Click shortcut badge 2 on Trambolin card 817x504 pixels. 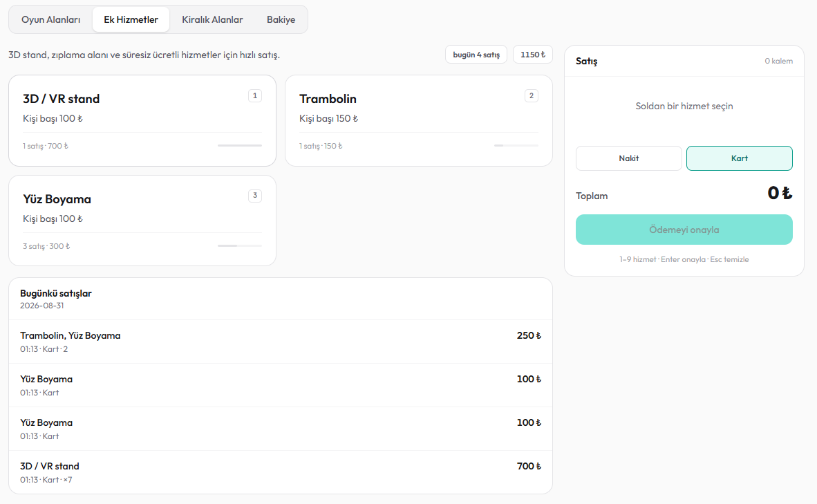(532, 96)
